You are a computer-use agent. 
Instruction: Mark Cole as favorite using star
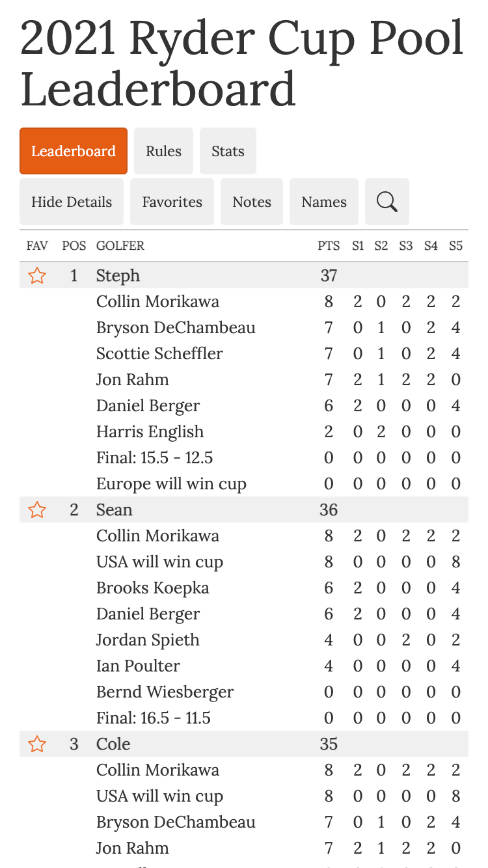point(37,744)
